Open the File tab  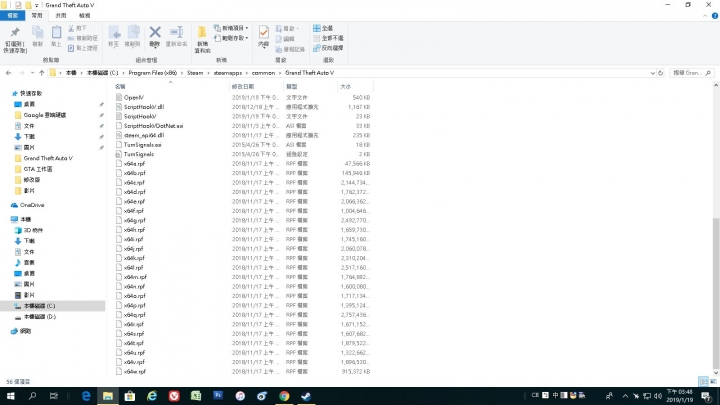[12, 16]
